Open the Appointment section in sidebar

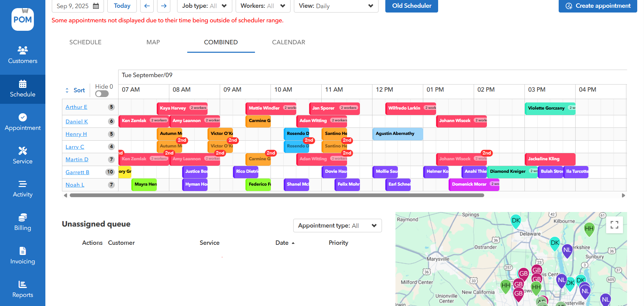pos(23,122)
